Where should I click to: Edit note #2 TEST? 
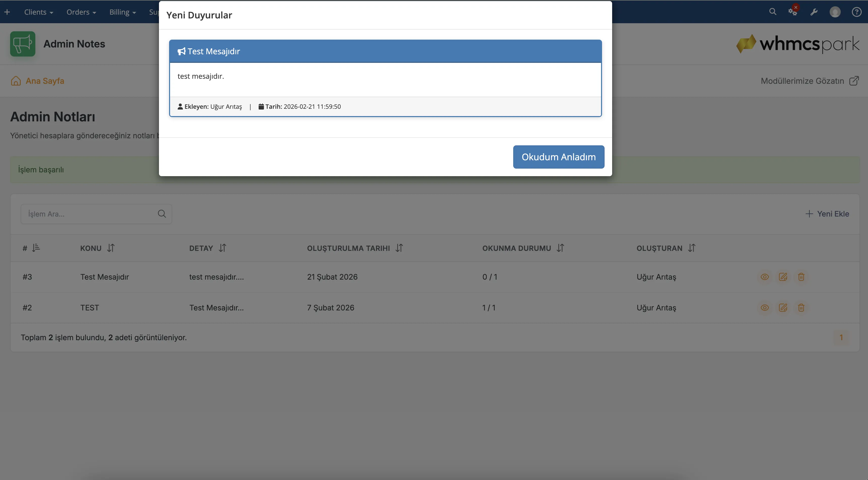click(x=783, y=307)
